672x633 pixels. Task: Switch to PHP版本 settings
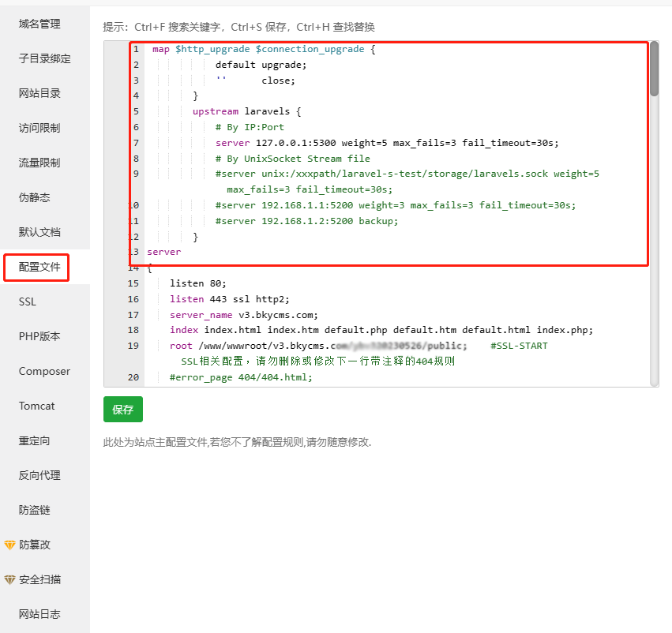pos(39,337)
